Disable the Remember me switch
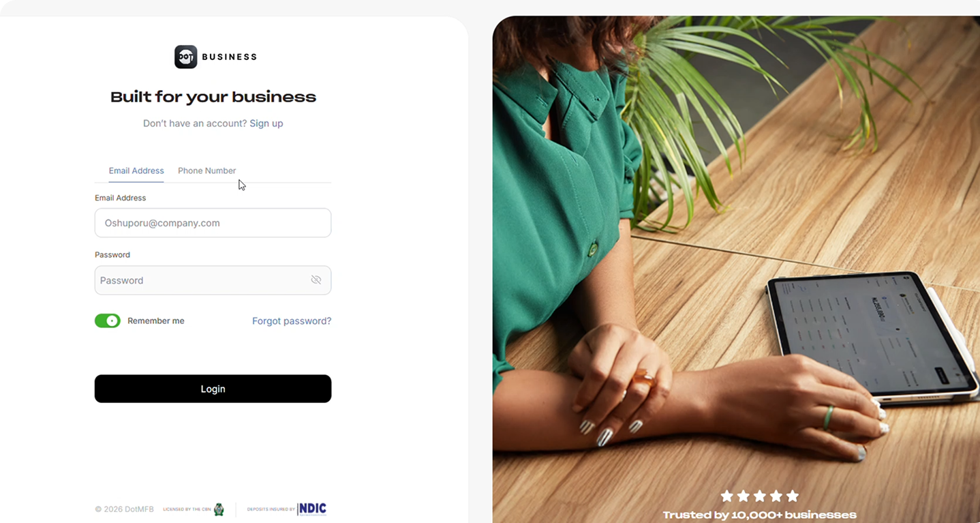 pyautogui.click(x=108, y=320)
